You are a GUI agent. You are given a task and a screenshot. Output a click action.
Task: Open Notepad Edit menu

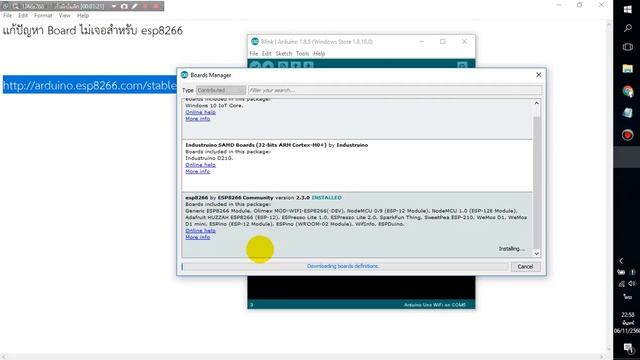click(x=23, y=16)
